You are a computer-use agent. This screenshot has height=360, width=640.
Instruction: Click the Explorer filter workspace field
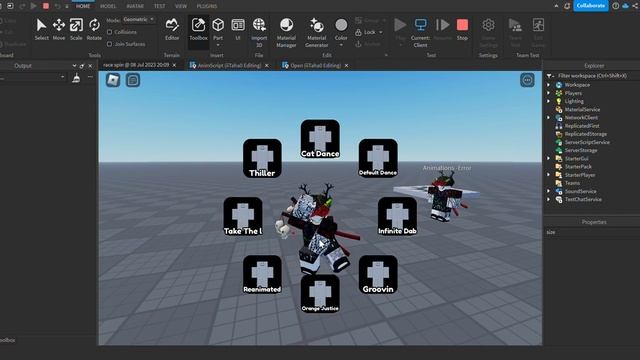click(x=592, y=76)
